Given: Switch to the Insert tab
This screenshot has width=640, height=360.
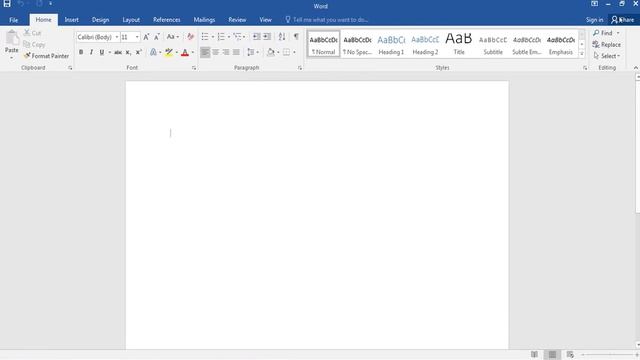Looking at the screenshot, I should click(x=71, y=20).
